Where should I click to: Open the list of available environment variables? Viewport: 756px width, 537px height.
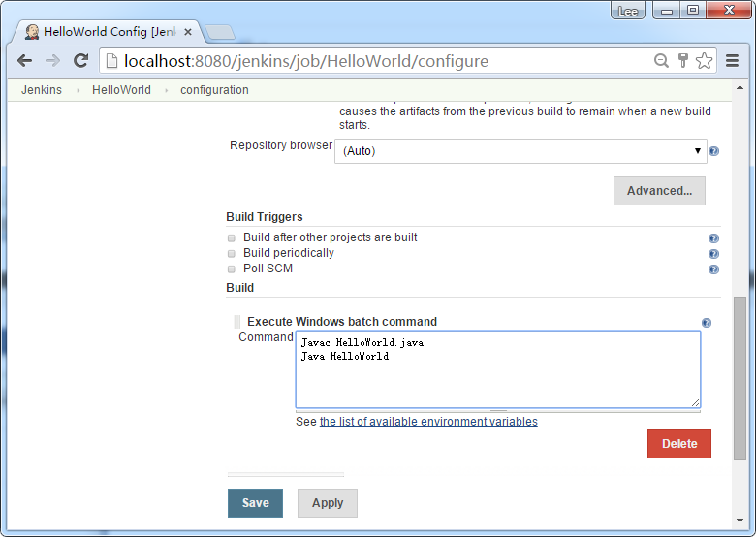428,422
